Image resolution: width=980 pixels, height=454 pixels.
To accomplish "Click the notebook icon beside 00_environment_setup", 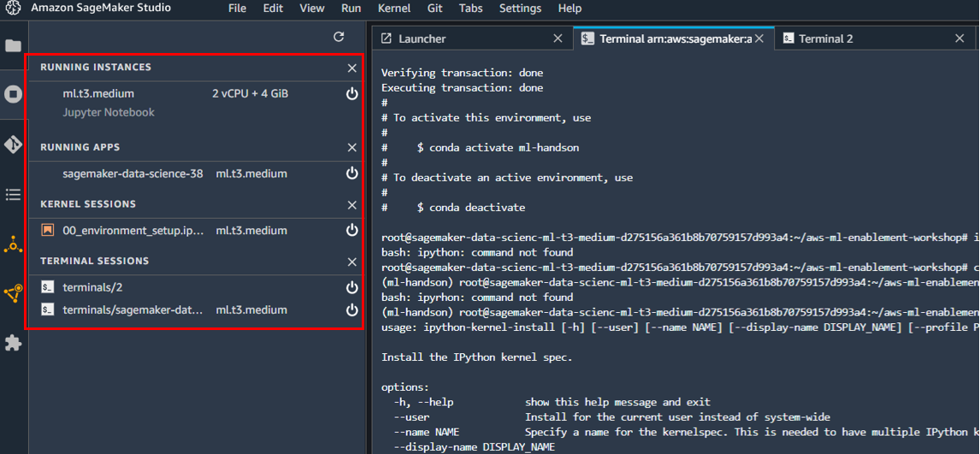I will coord(48,231).
